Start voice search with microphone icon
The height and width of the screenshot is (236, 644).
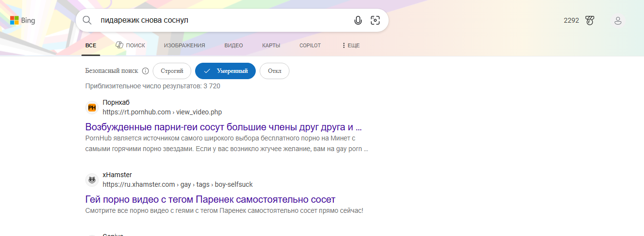pos(358,20)
